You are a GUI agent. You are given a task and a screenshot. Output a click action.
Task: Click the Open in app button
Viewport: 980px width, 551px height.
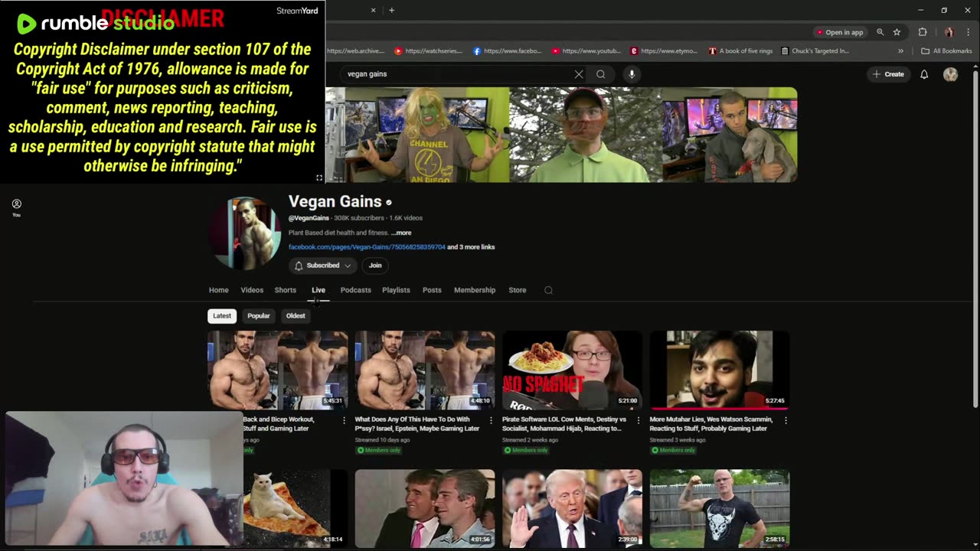pos(840,32)
